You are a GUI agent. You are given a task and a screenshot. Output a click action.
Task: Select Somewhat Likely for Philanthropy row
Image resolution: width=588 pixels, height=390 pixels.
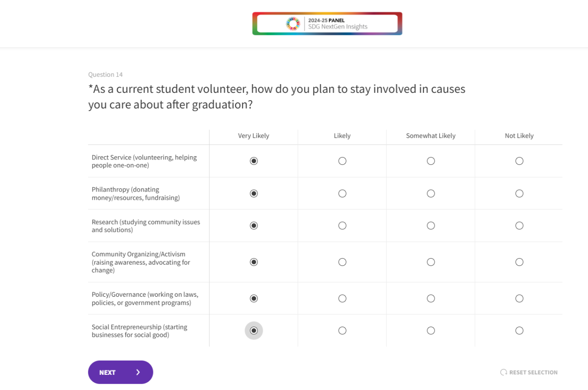[x=431, y=194]
